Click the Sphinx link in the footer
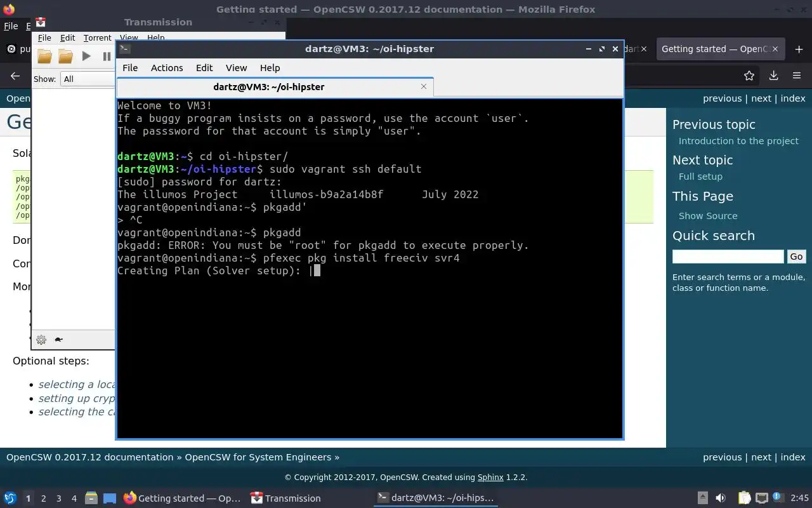 (490, 478)
